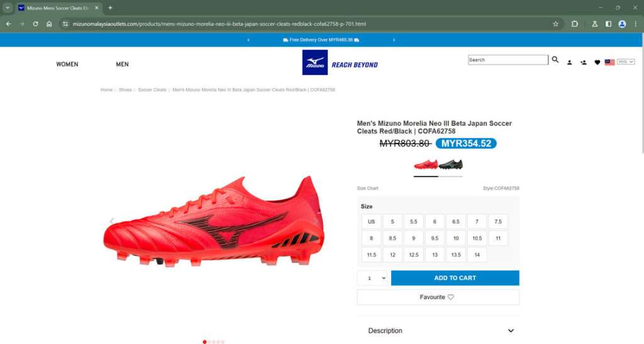Screen dimensions: 644x344
Task: Open the register add-user icon
Action: pyautogui.click(x=583, y=62)
